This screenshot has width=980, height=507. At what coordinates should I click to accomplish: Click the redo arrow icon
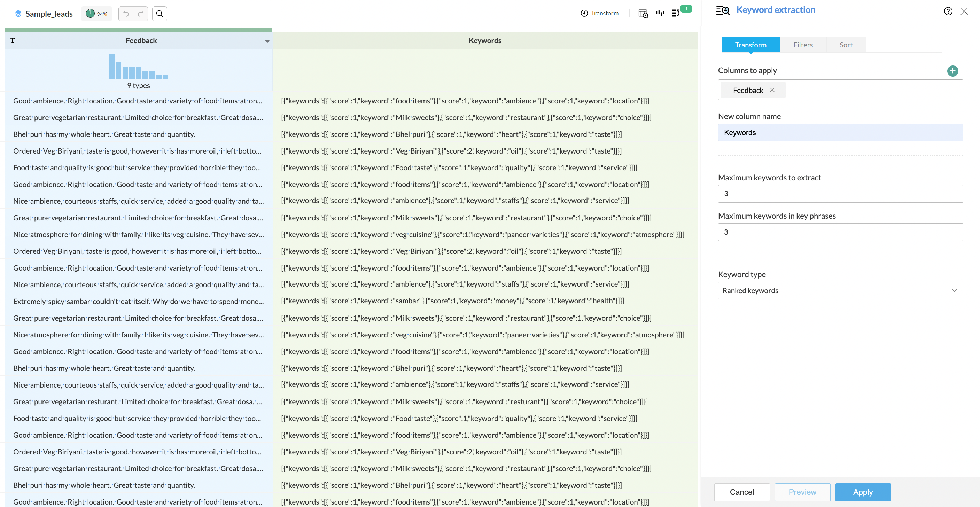(140, 14)
